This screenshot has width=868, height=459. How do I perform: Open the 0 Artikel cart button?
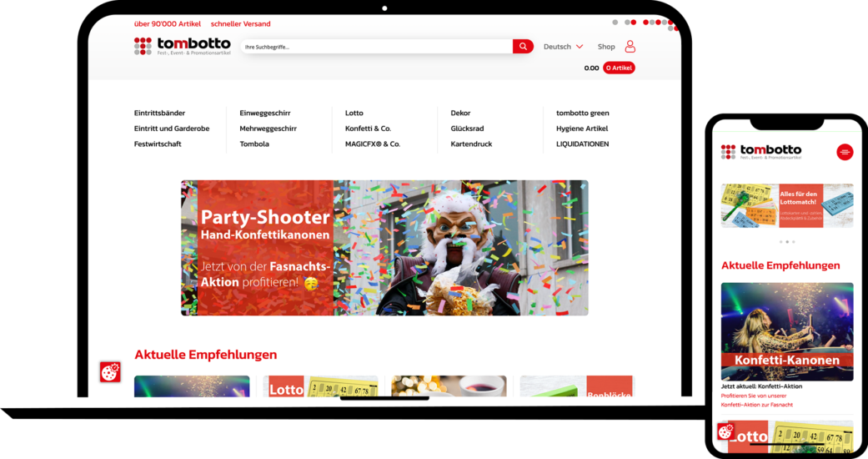pos(619,68)
